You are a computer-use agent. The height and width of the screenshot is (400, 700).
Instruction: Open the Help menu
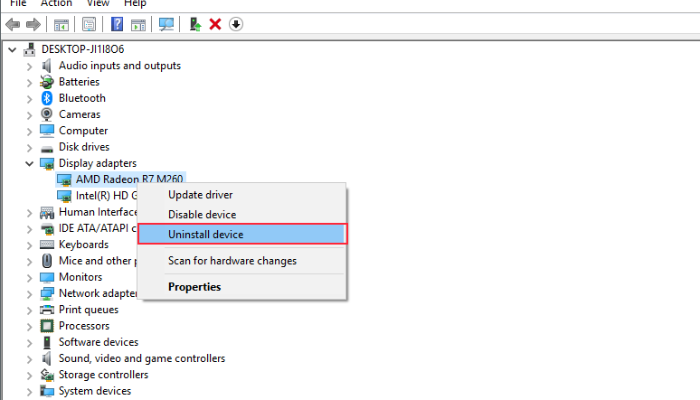[135, 4]
